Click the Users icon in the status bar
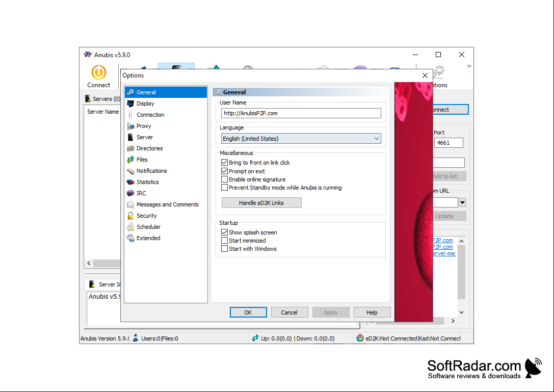Image resolution: width=554 pixels, height=392 pixels. [136, 338]
